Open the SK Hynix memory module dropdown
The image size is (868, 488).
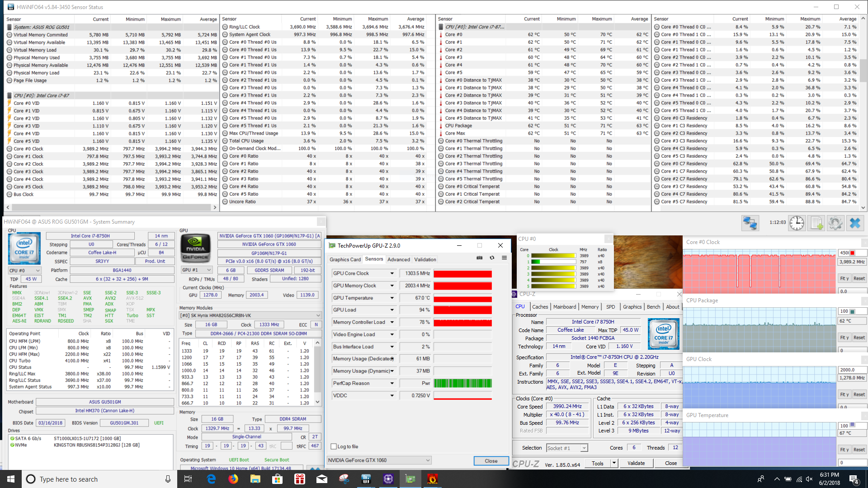point(250,315)
